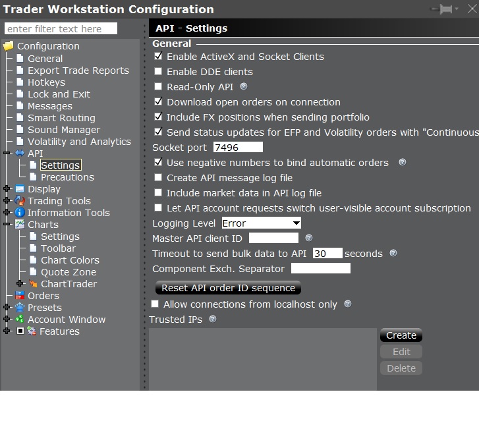Viewport: 479px width, 448px height.
Task: Check Let API account requests switch subscription
Action: click(x=158, y=208)
